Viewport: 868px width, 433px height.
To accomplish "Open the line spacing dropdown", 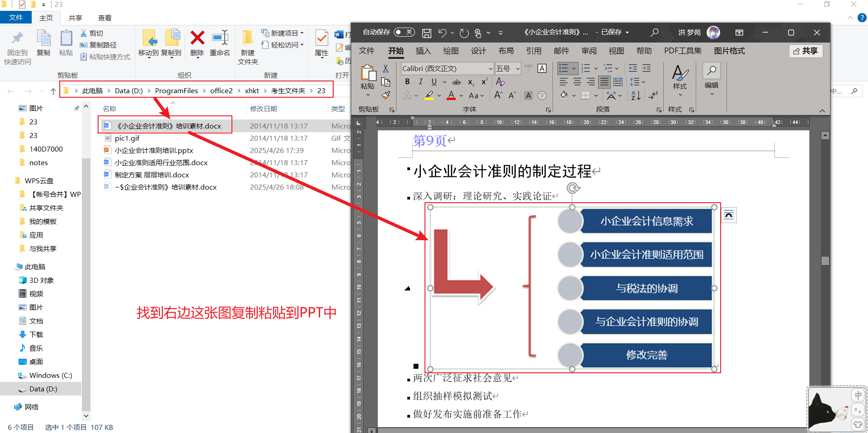I will pyautogui.click(x=637, y=82).
